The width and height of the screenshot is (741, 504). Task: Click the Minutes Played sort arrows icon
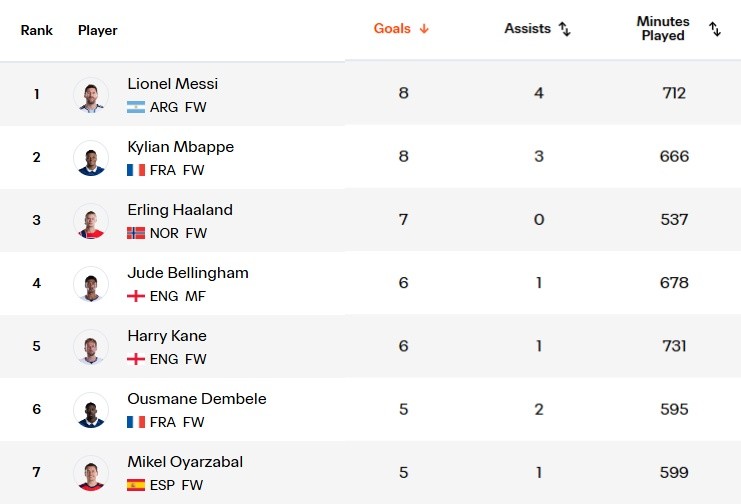click(715, 29)
